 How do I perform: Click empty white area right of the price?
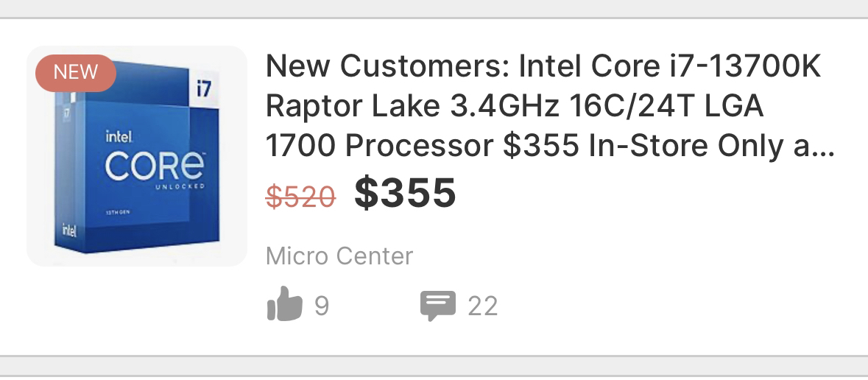pyautogui.click(x=648, y=194)
